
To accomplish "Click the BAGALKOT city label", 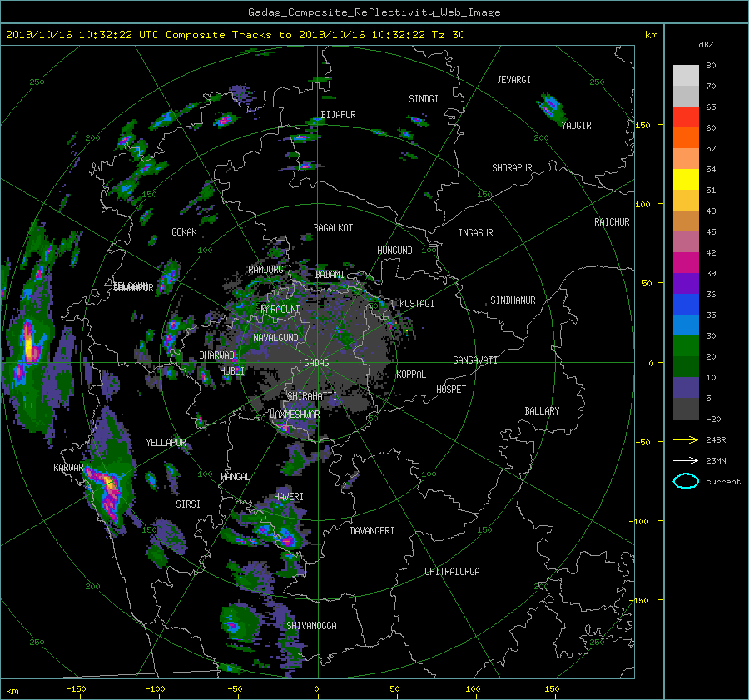I will point(333,228).
